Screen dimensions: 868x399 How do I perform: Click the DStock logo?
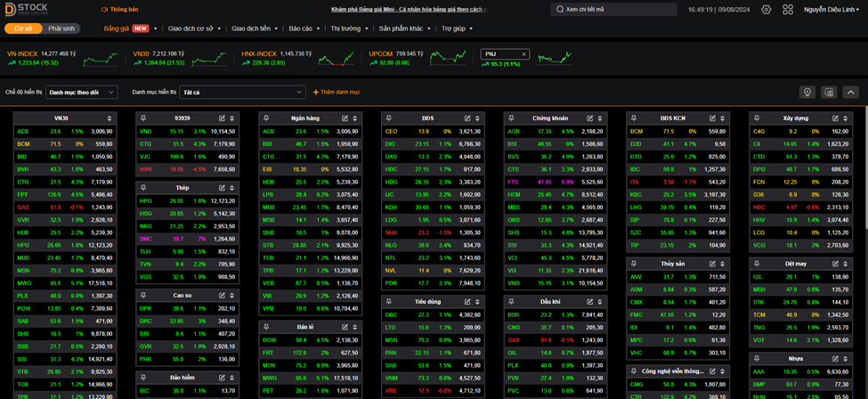click(26, 10)
